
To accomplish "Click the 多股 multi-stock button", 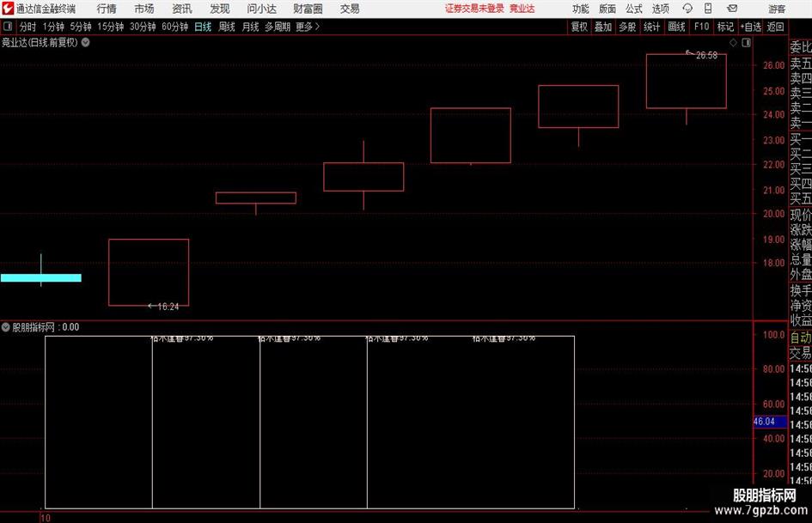I will point(627,27).
